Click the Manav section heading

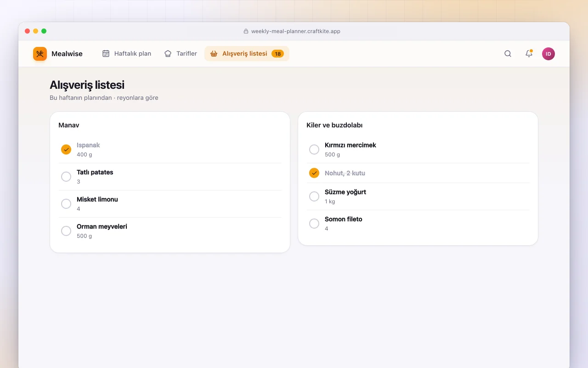pos(69,125)
